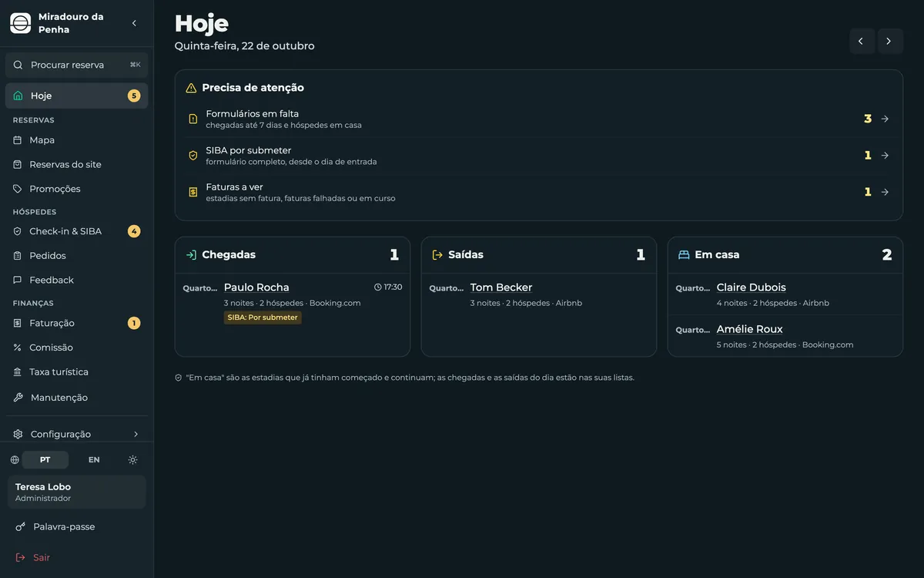The width and height of the screenshot is (924, 578).
Task: Open Paulo Rocha reservation
Action: pyautogui.click(x=256, y=287)
